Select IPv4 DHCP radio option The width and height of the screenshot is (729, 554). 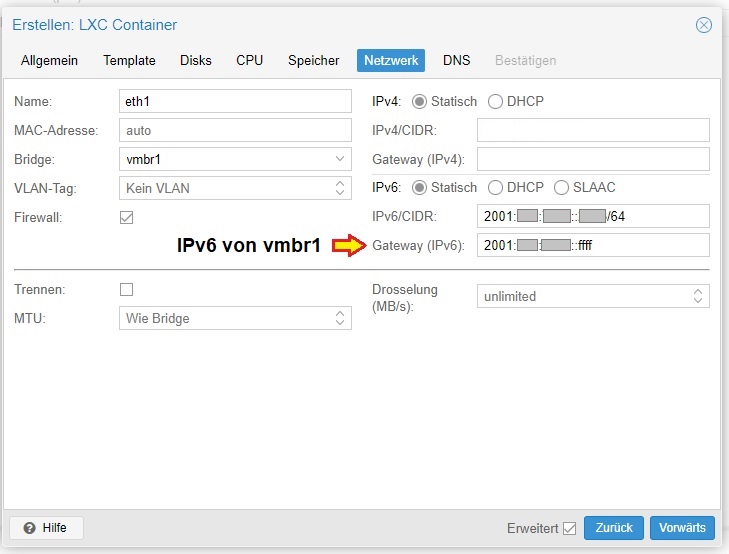(496, 102)
